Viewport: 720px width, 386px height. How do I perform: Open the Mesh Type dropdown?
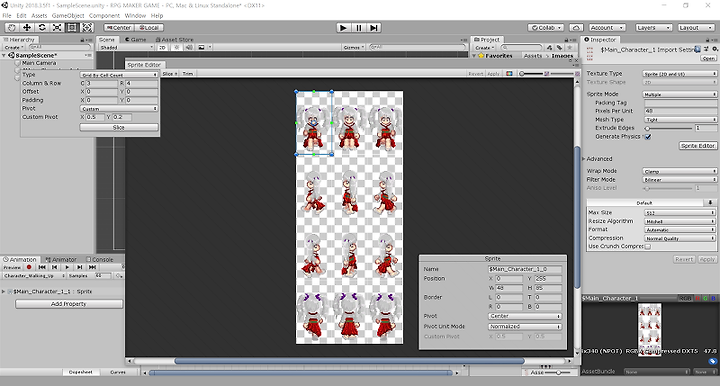(680, 120)
